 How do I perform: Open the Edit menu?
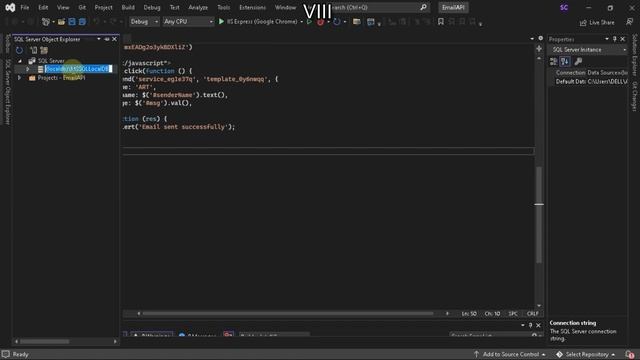tap(43, 7)
